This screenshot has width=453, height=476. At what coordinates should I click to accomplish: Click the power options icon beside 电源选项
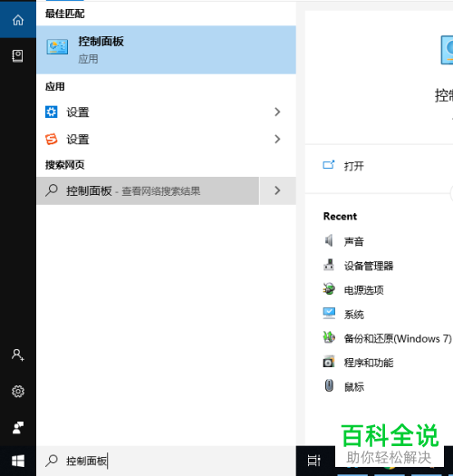pos(329,288)
